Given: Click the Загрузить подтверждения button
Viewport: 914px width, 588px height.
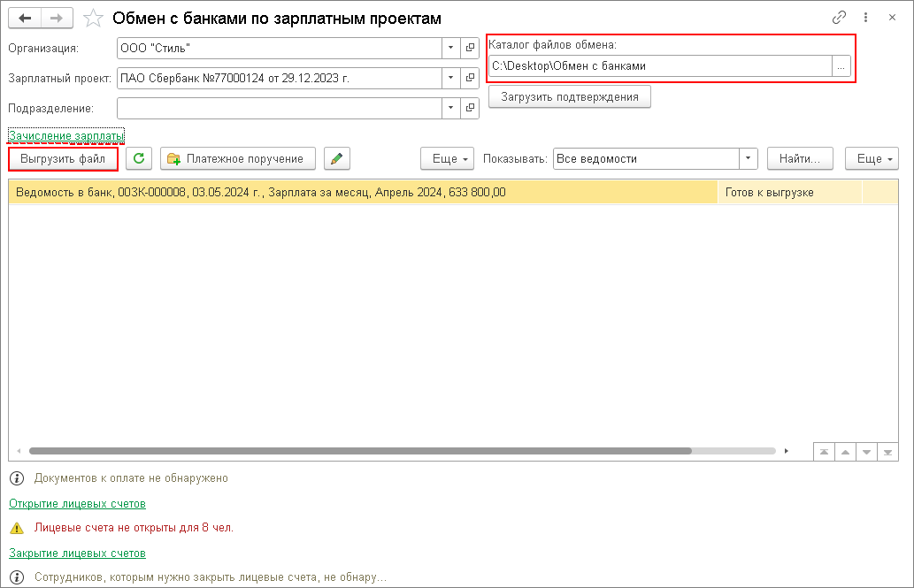Looking at the screenshot, I should tap(570, 96).
